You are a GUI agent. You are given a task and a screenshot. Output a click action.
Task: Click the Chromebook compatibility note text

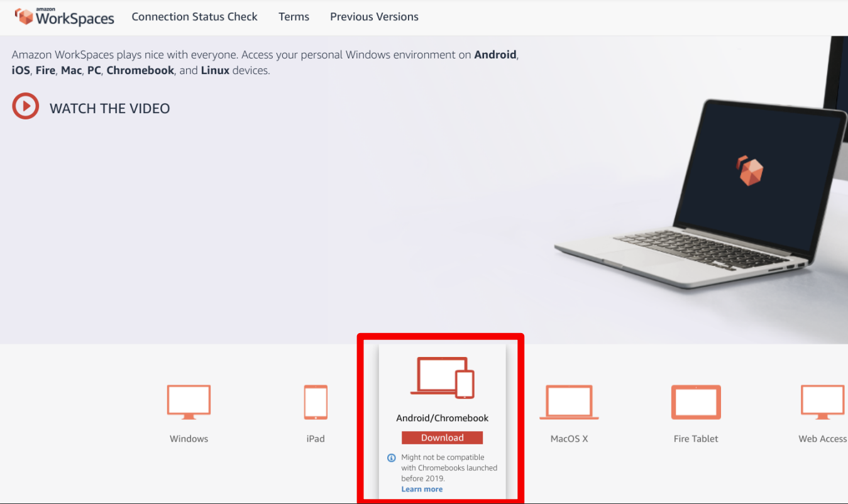(x=449, y=468)
